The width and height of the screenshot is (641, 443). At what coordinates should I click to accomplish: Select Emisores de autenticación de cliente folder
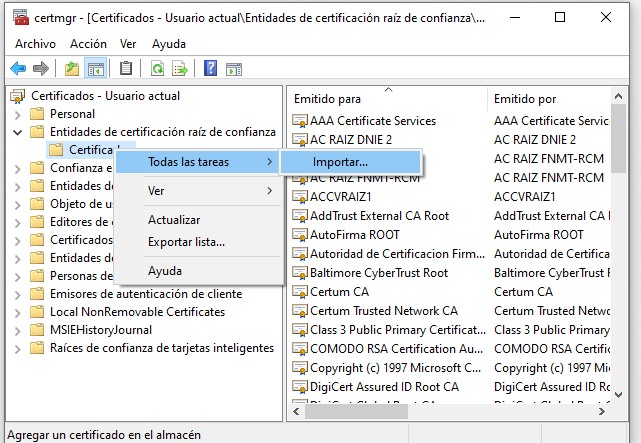[146, 294]
